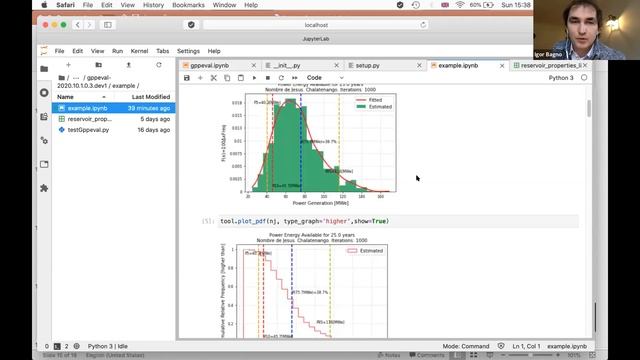
Task: Go to root folder breadcrumb icon
Action: coord(61,78)
